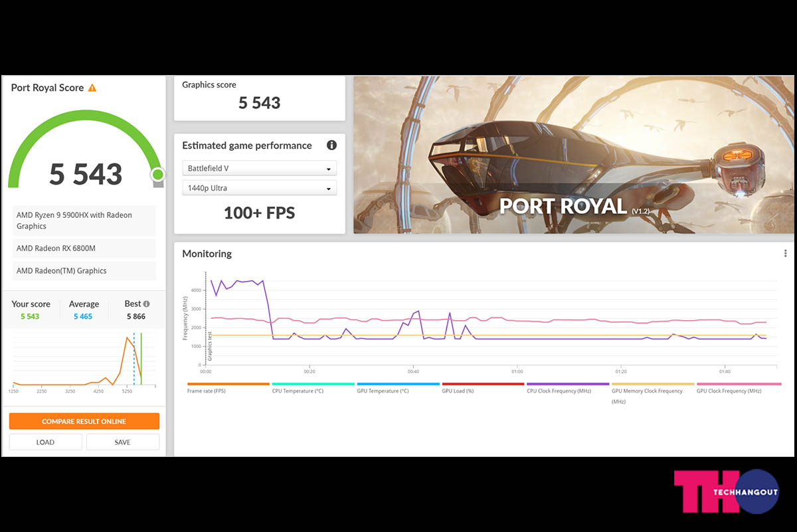This screenshot has width=797, height=532.
Task: Click the AMD Ryzen 9 5900HX processor entry
Action: click(x=84, y=221)
